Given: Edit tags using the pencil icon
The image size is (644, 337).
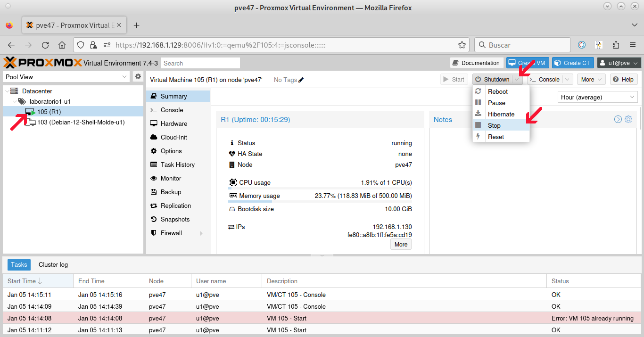Looking at the screenshot, I should coord(301,80).
